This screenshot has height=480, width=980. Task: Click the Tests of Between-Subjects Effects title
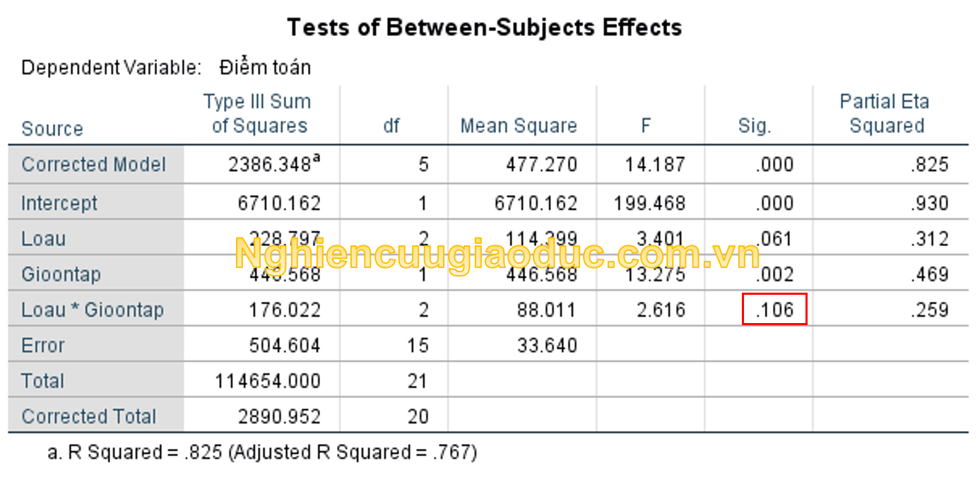[485, 28]
